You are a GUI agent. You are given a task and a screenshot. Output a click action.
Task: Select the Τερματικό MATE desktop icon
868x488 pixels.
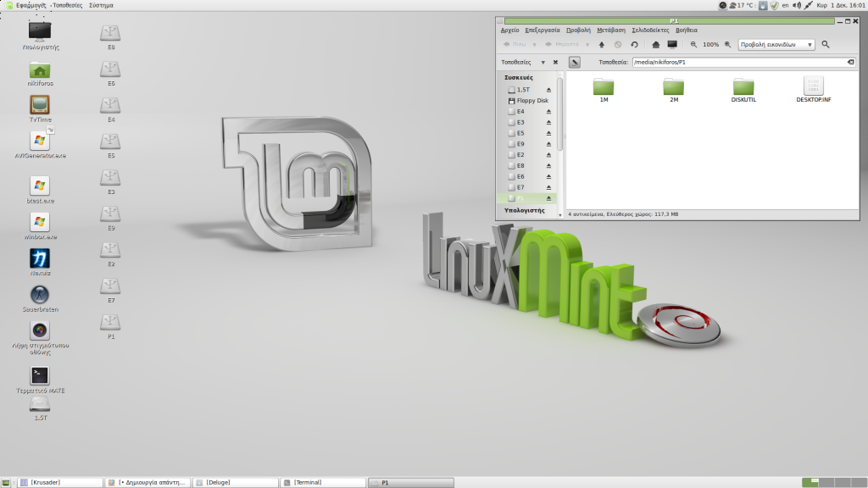point(40,380)
